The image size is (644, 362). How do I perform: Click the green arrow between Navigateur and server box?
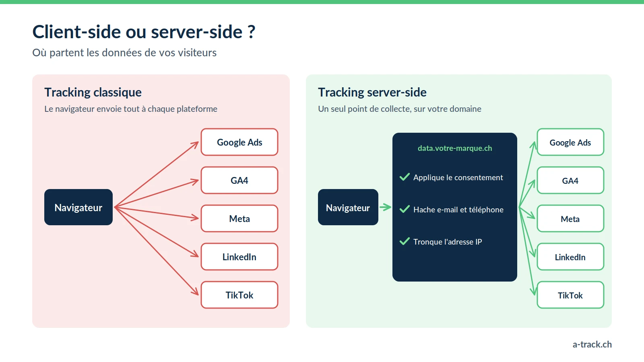click(386, 207)
